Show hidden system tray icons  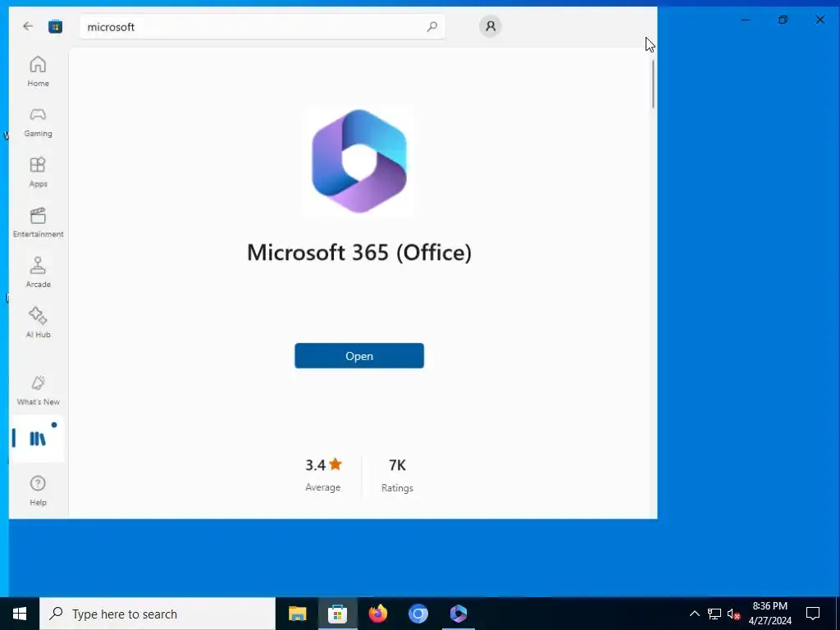click(694, 614)
